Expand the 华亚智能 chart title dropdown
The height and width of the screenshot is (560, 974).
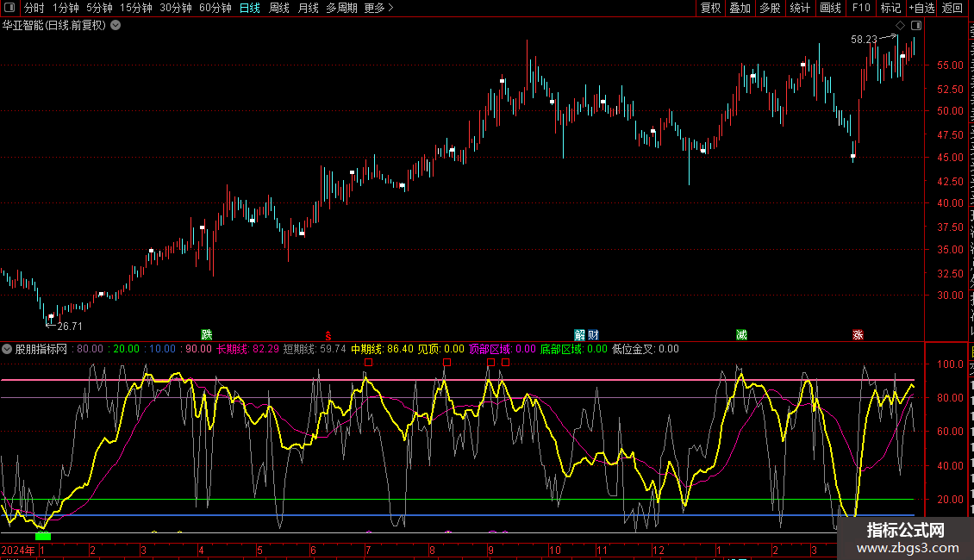tap(116, 25)
